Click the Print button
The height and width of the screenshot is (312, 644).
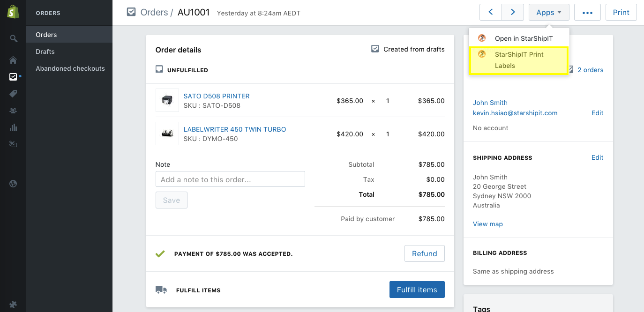621,12
